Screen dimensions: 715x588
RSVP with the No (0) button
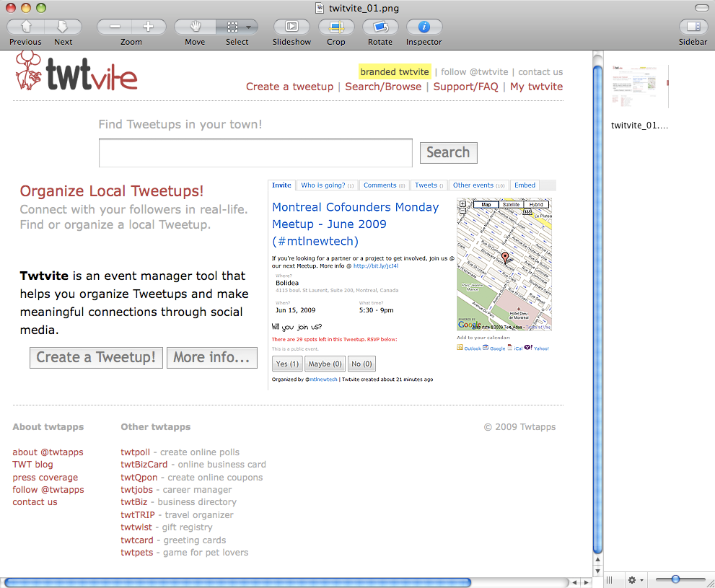tap(361, 364)
